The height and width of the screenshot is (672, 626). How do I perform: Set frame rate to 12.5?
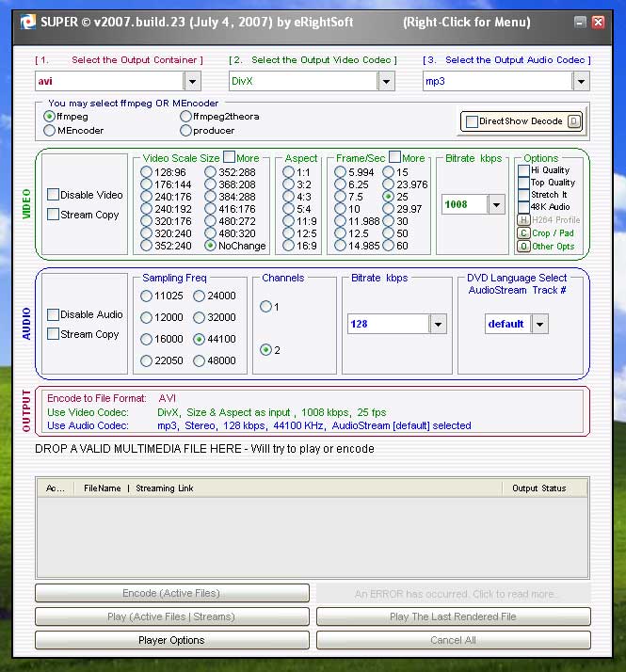341,233
